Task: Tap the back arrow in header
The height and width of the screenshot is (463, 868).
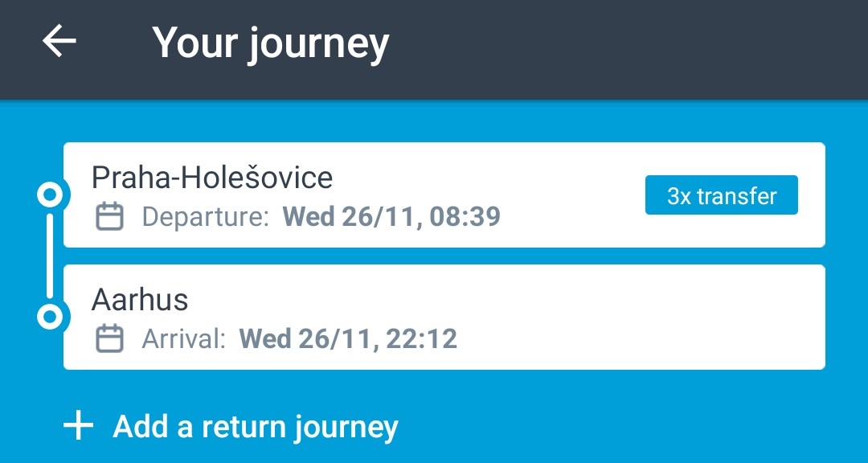Action: click(59, 41)
